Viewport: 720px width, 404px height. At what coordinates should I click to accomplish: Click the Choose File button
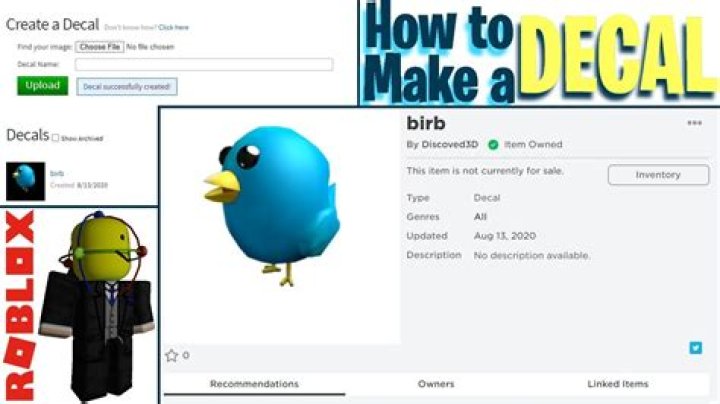point(100,47)
